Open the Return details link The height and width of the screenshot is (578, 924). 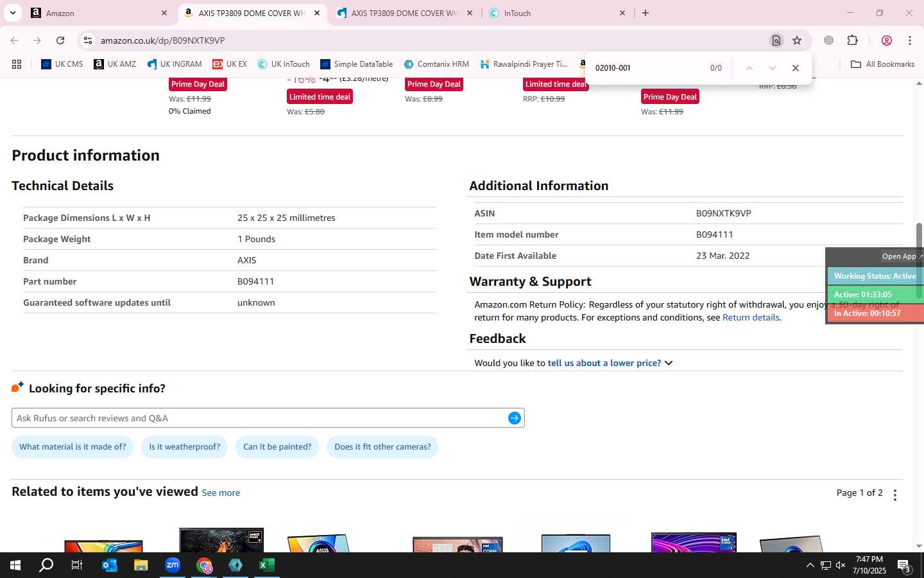tap(751, 317)
